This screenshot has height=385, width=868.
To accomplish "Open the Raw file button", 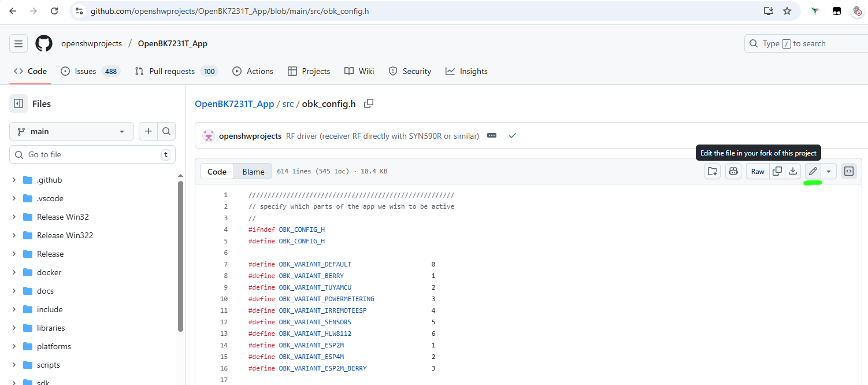I will click(x=758, y=171).
